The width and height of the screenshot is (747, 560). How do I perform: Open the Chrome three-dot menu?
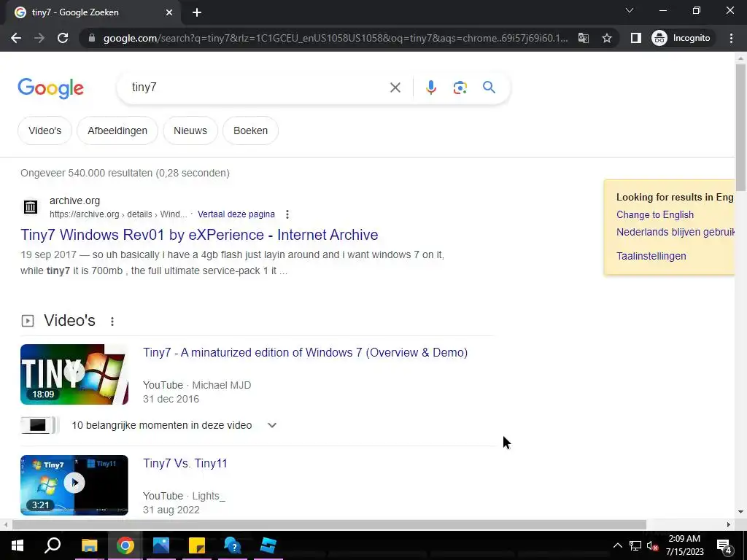[731, 38]
